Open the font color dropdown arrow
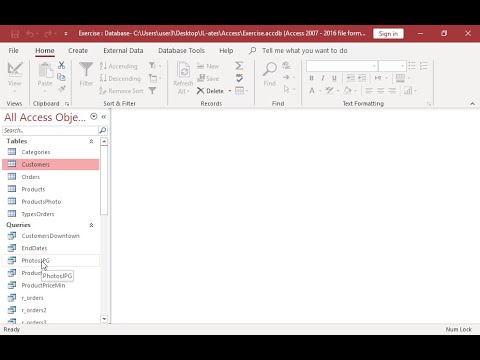Screen dimensions: 480x360 click(319, 91)
